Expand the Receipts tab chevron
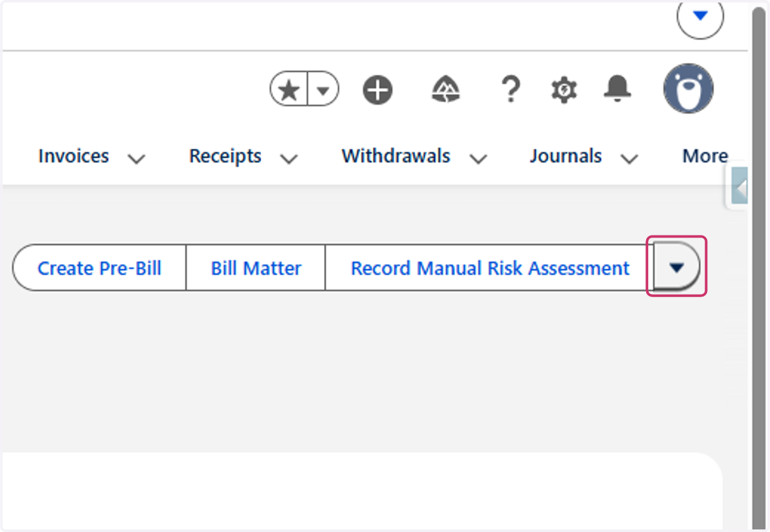 [x=289, y=159]
